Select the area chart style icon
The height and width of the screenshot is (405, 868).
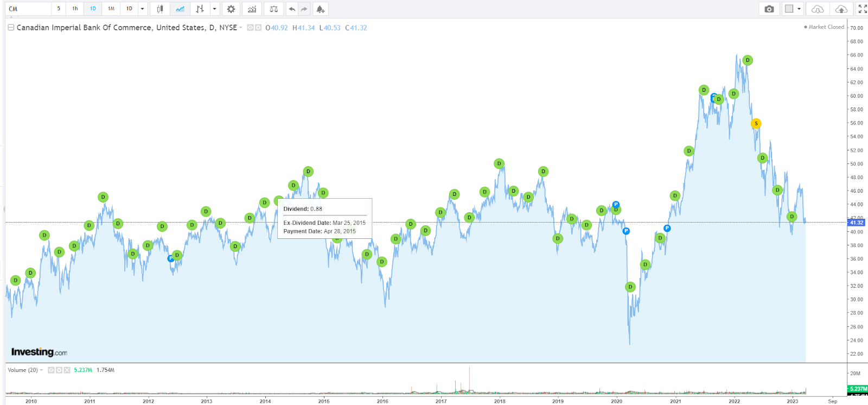coord(180,9)
